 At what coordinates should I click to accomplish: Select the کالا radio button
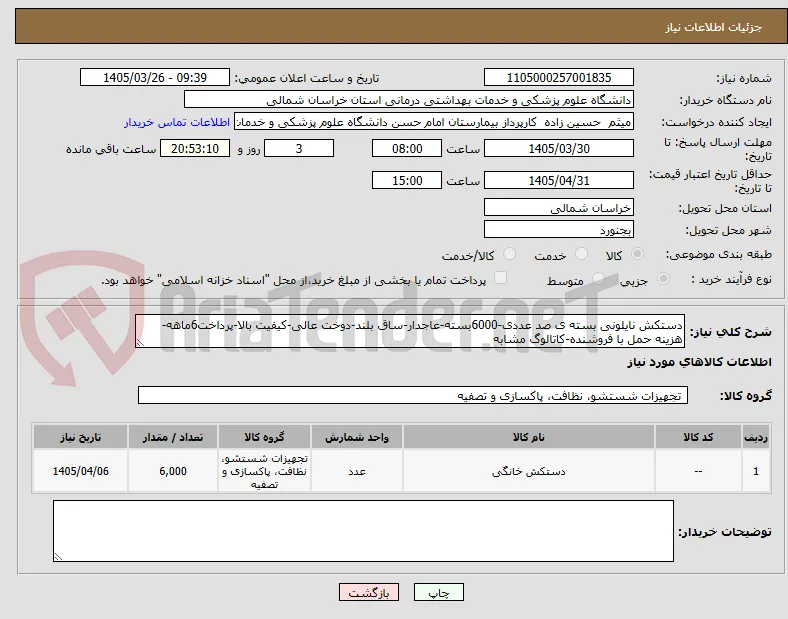(x=637, y=254)
